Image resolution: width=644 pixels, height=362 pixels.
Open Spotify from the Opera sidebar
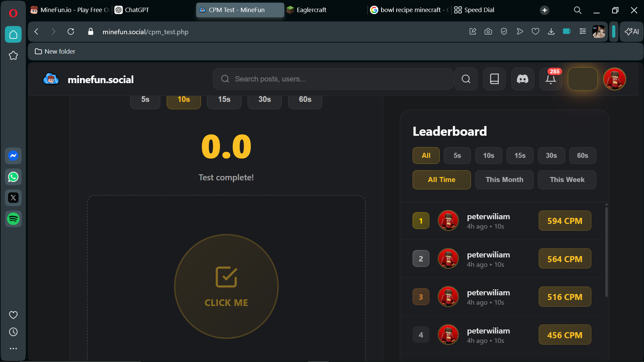coord(13,219)
